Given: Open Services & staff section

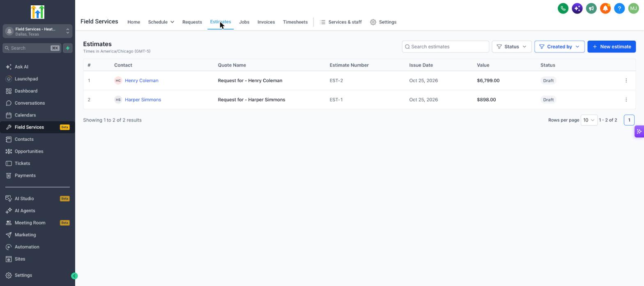Looking at the screenshot, I should tap(341, 22).
